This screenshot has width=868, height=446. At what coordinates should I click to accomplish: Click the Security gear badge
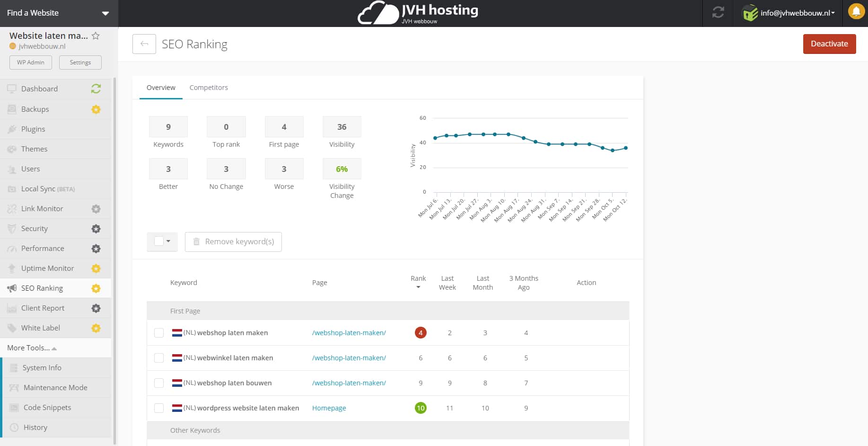(x=96, y=229)
